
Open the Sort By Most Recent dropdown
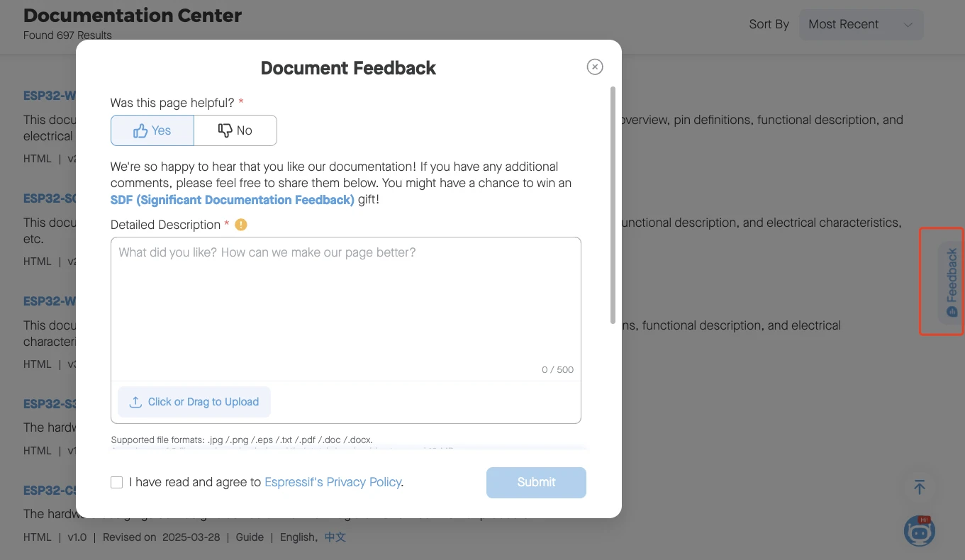[860, 24]
